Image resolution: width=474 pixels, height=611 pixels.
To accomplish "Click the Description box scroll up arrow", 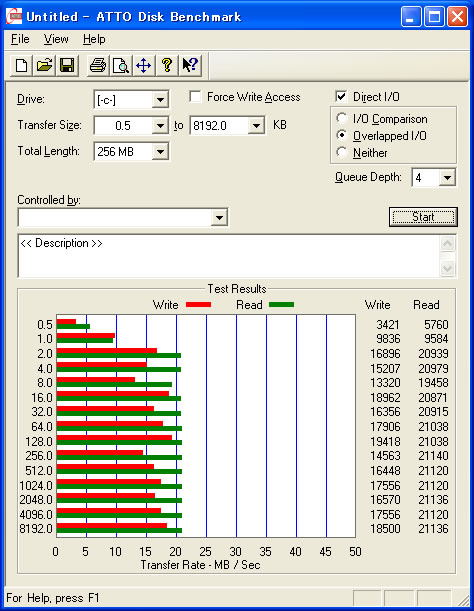I will pyautogui.click(x=447, y=244).
